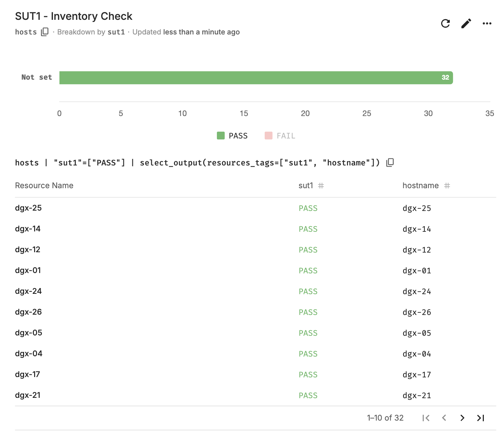Click the green PASS legend color swatch
Viewport: 504px width, 431px height.
pyautogui.click(x=221, y=136)
